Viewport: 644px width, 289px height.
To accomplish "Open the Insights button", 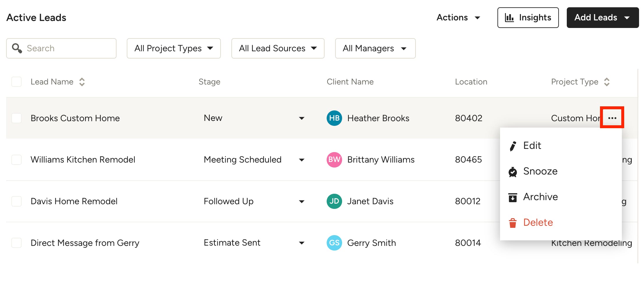I will [x=528, y=18].
